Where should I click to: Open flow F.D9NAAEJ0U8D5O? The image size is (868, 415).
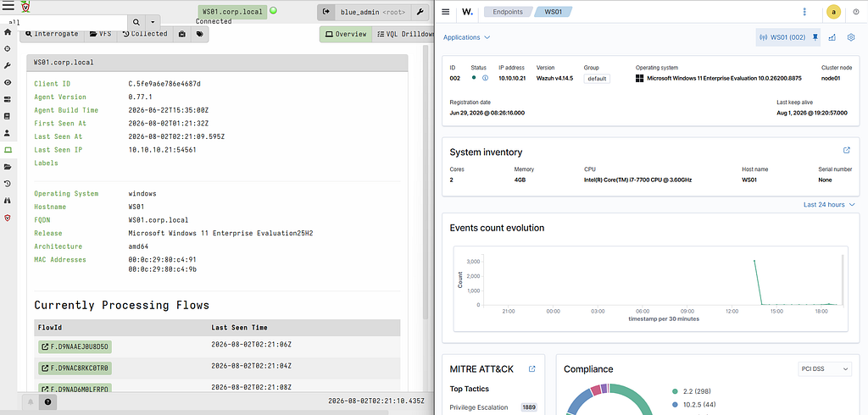point(75,347)
